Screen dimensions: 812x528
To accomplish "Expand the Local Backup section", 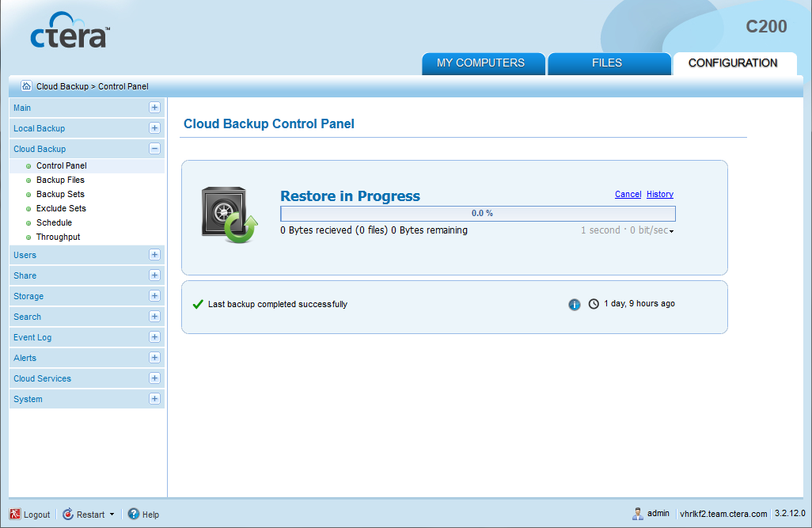I will point(154,128).
